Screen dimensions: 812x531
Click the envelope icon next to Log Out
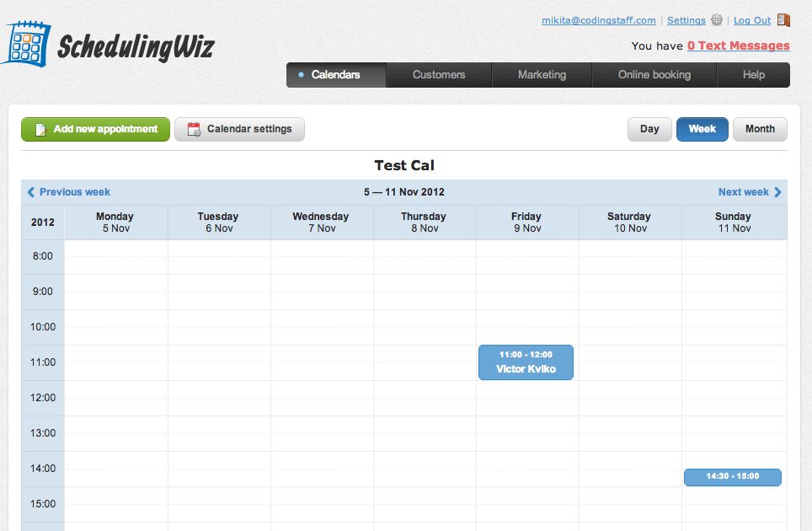784,19
